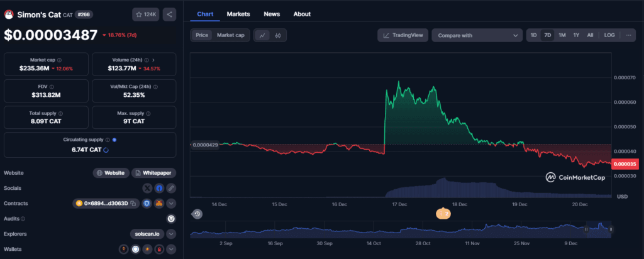The image size is (644, 259).
Task: Open the solscan.io explorer
Action: pos(147,234)
